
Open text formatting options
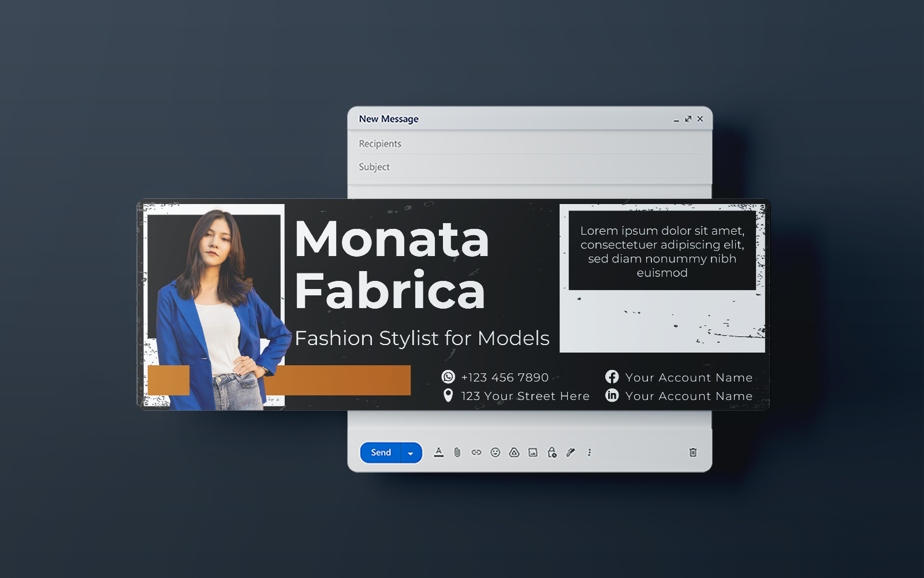[439, 453]
